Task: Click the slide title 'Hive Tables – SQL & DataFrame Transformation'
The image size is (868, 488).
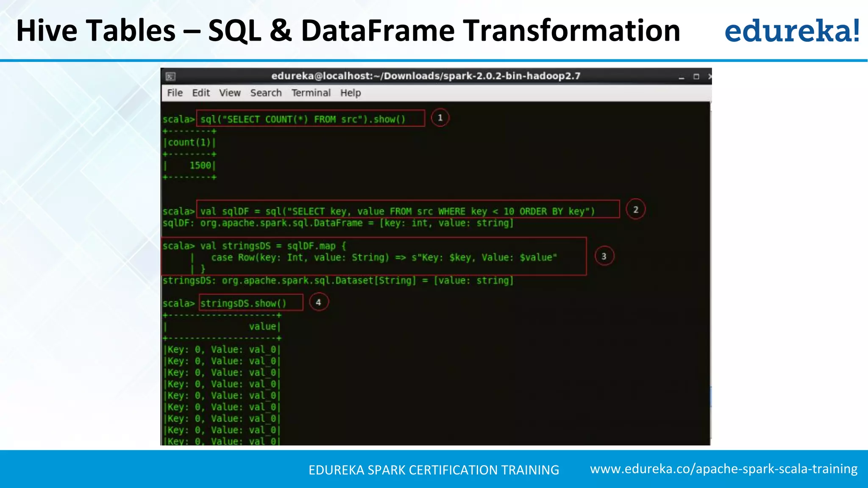Action: coord(348,30)
